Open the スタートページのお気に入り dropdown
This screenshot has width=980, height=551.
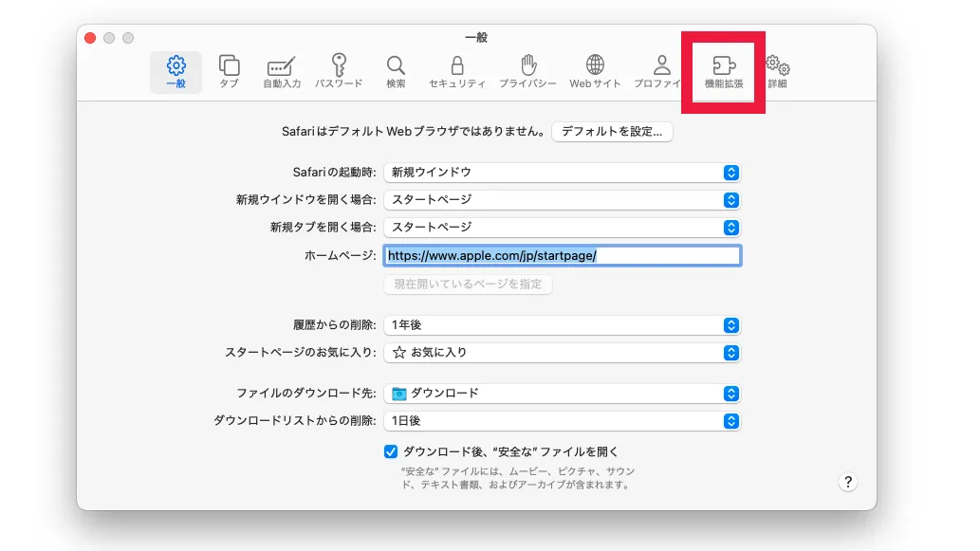pyautogui.click(x=562, y=353)
